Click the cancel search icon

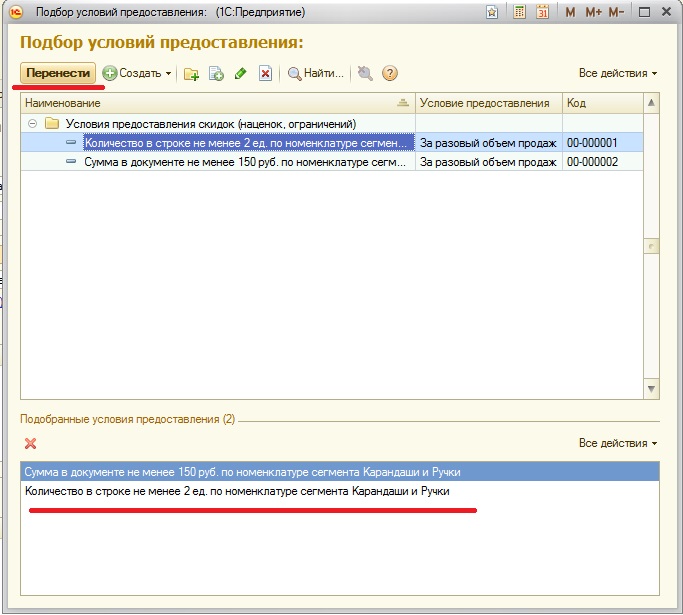pyautogui.click(x=365, y=73)
